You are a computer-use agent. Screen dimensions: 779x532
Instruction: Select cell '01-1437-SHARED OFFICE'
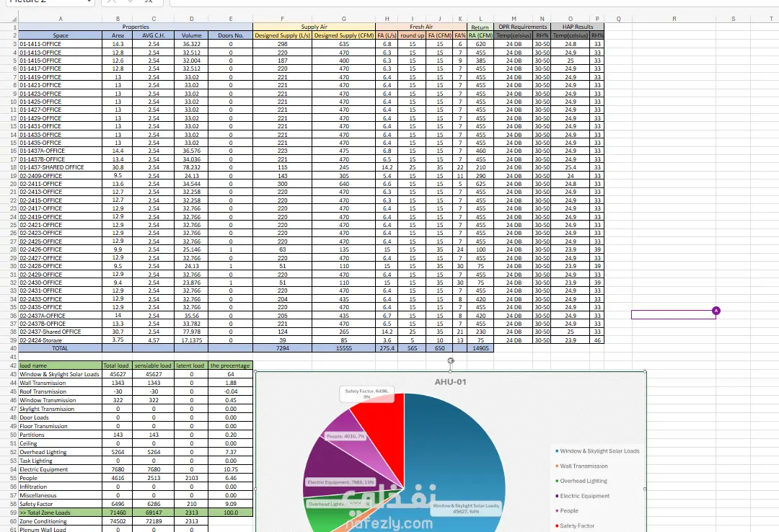pyautogui.click(x=61, y=167)
